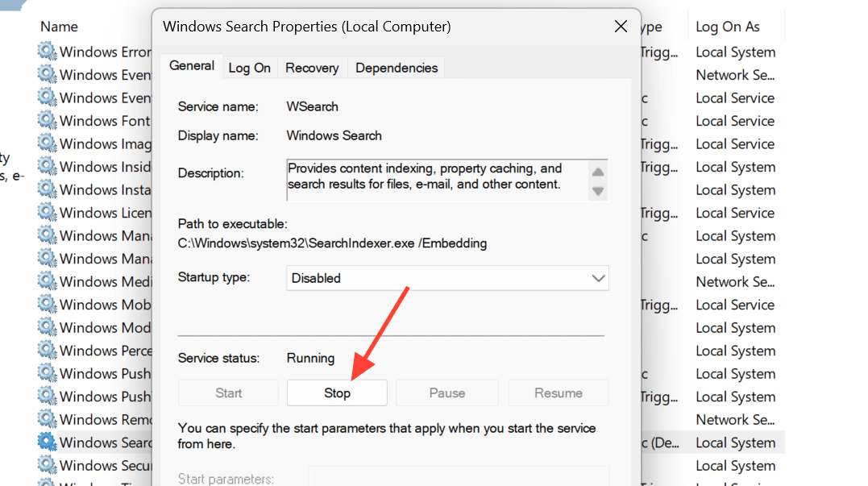
Task: Click the gear icon beside Windows Searc service
Action: point(47,442)
